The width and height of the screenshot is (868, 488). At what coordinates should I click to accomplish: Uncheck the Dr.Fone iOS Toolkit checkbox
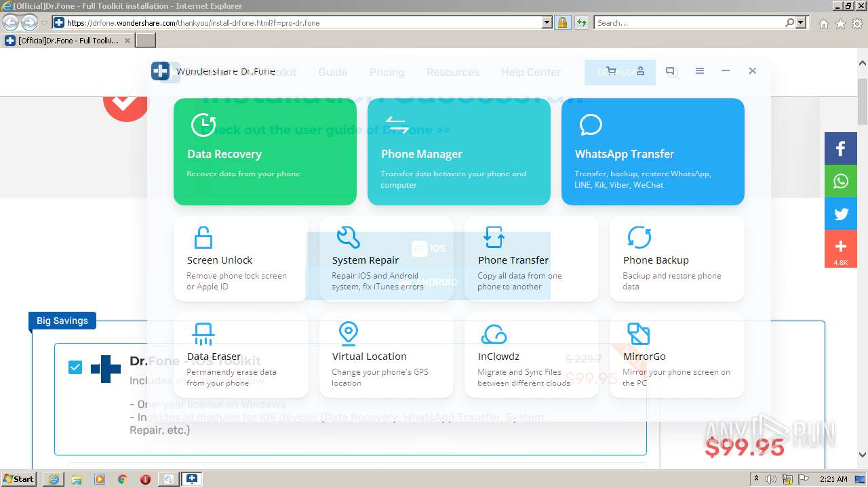(75, 367)
